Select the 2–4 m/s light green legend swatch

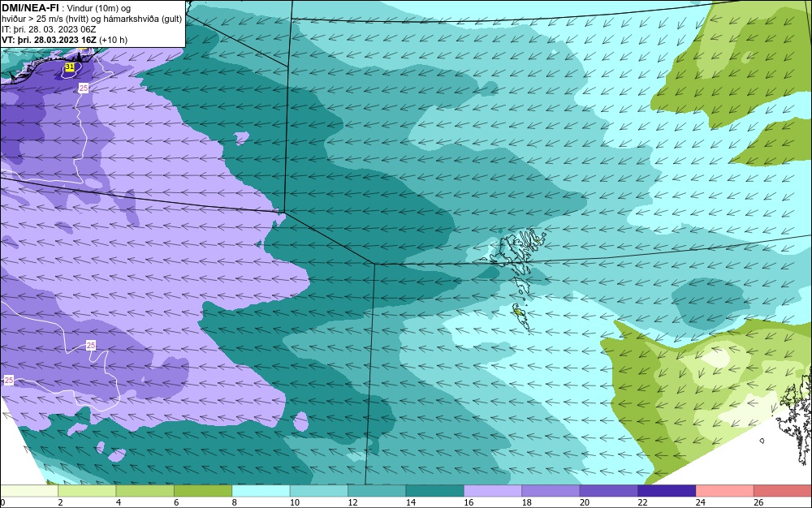click(x=87, y=491)
